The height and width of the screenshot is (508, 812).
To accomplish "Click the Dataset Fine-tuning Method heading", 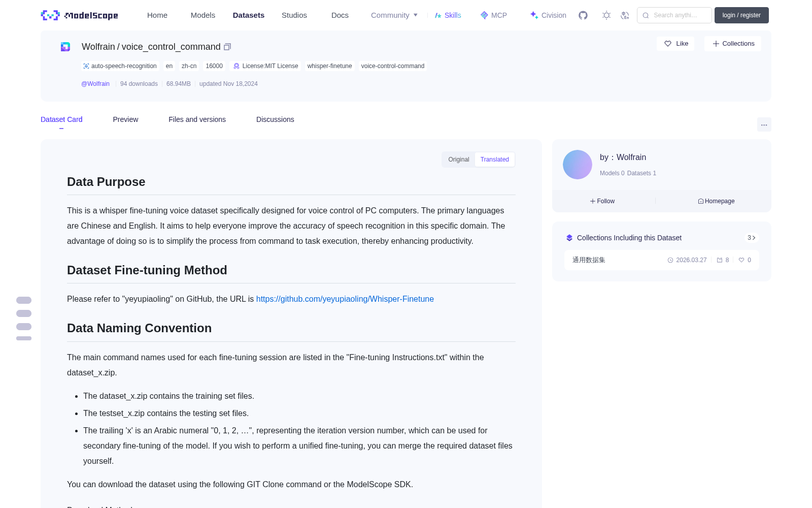I will tap(147, 270).
